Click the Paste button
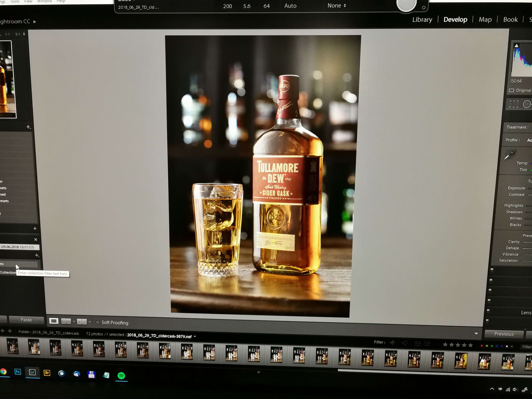Image resolution: width=532 pixels, height=399 pixels. click(x=26, y=320)
